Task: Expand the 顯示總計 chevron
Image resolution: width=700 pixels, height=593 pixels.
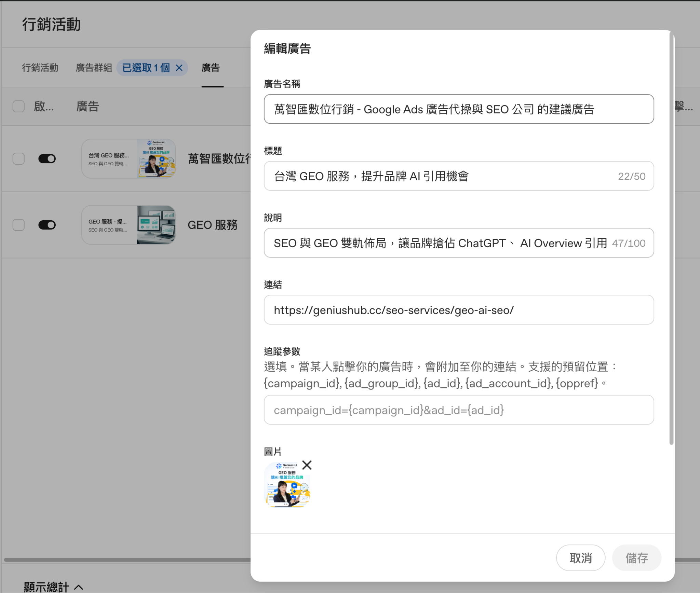Action: 79,587
